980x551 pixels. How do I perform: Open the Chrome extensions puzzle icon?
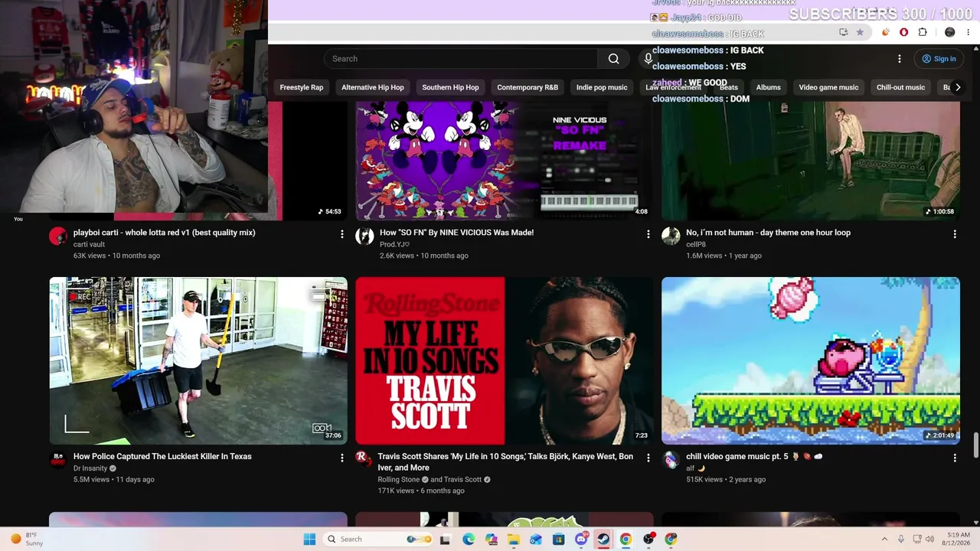(x=923, y=32)
